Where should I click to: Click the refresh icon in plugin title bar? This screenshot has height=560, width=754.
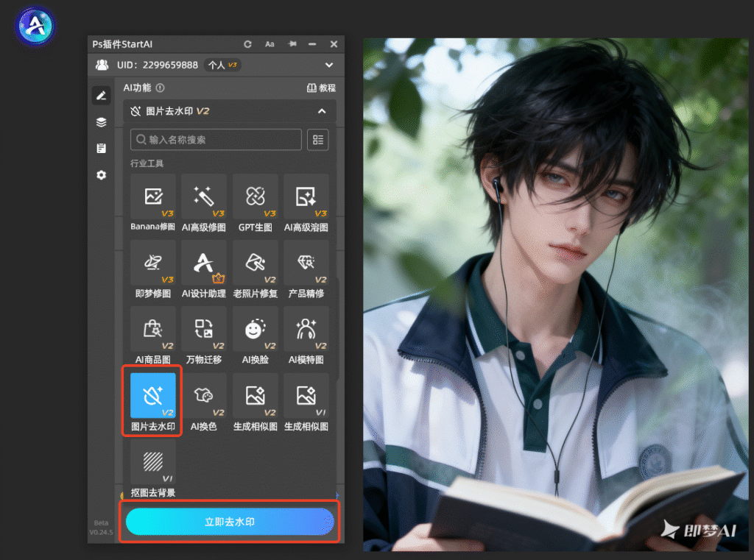(247, 44)
